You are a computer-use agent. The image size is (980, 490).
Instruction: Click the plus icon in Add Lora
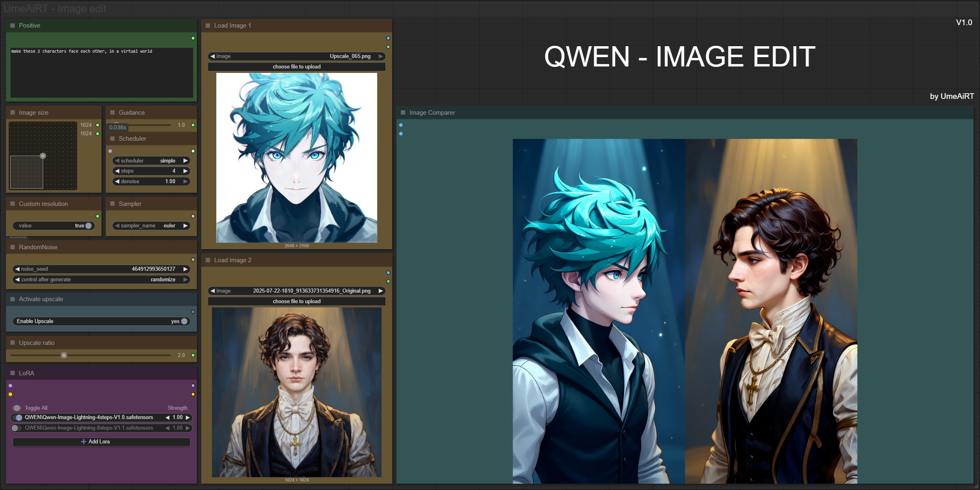click(x=83, y=442)
